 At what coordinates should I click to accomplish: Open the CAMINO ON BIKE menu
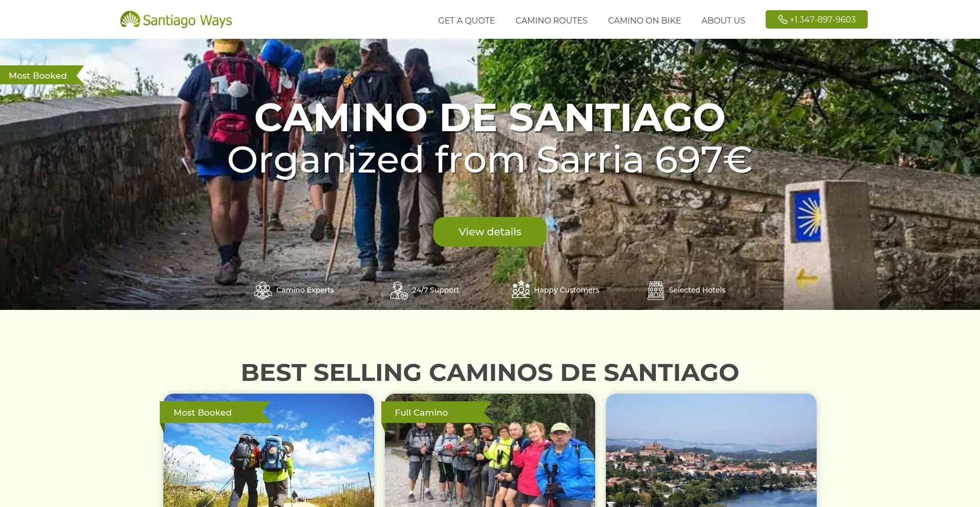tap(644, 20)
